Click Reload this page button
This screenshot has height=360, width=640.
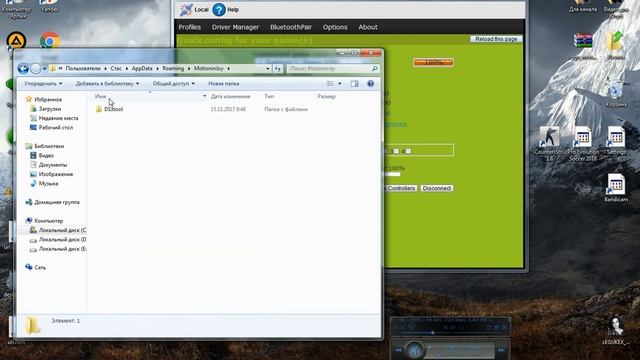pos(496,39)
